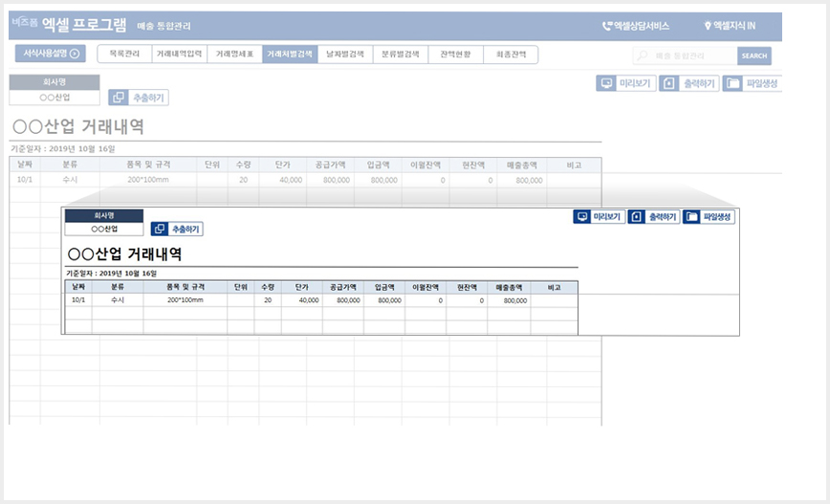Viewport: 830px width, 504px height.
Task: Click the 분류 column header in the enlarged panel
Action: (118, 287)
